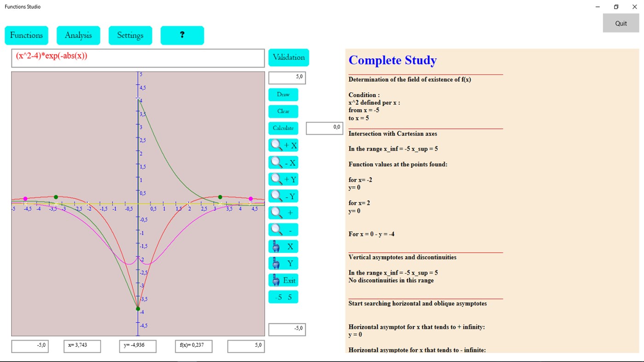Viewport: 644px width, 362px height.
Task: Exit the pan mode with hand Exit
Action: tap(283, 280)
